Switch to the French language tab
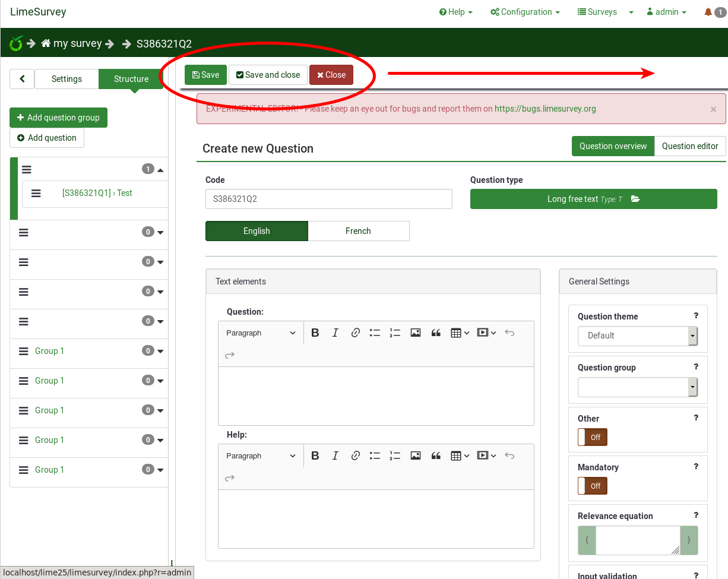Image resolution: width=728 pixels, height=579 pixels. tap(358, 231)
